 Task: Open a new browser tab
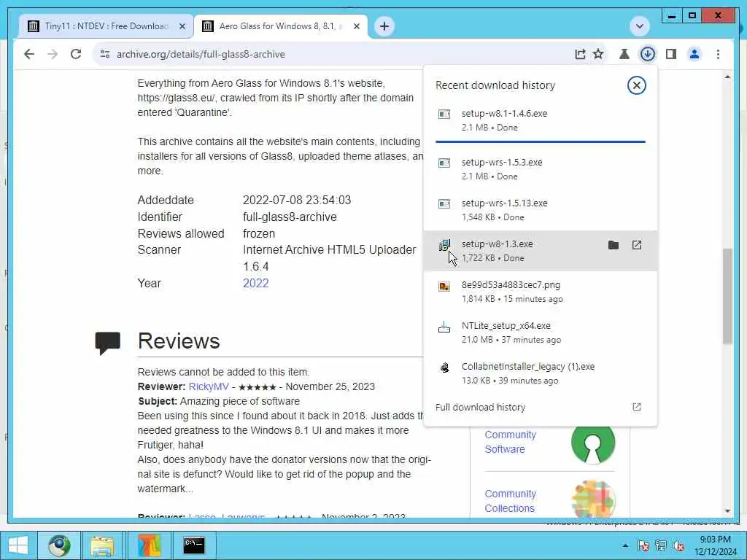[384, 26]
